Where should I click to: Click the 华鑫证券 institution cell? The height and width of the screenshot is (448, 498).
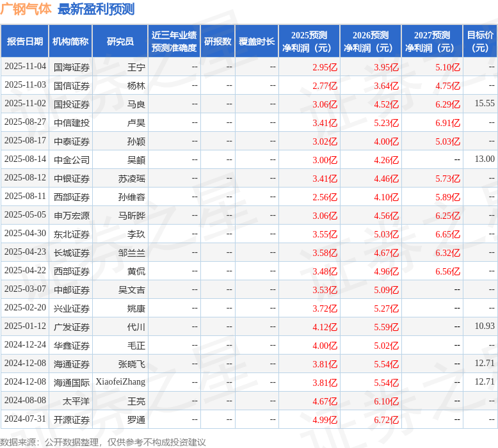pos(72,346)
